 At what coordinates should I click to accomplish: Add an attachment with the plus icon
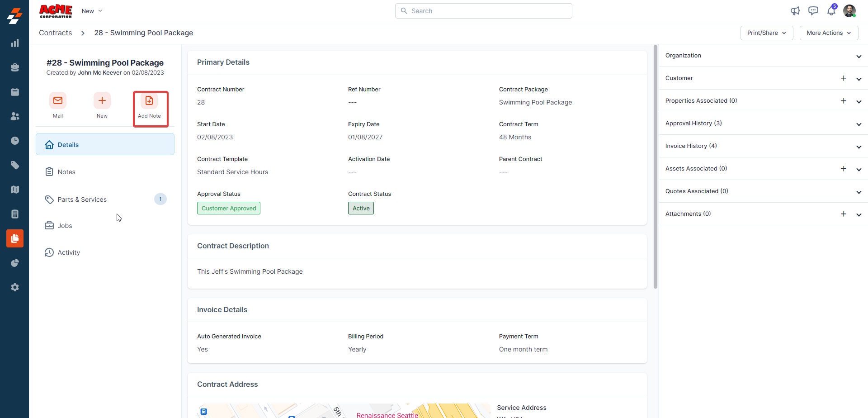843,214
